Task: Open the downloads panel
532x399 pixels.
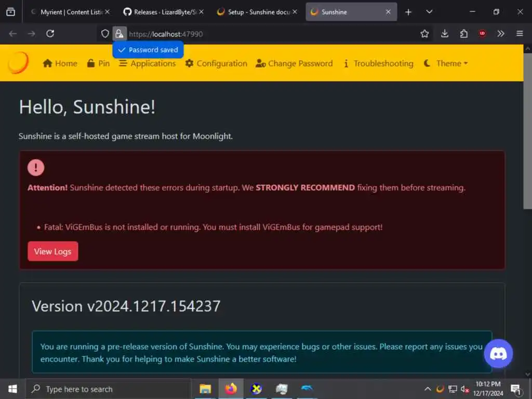Action: (445, 34)
